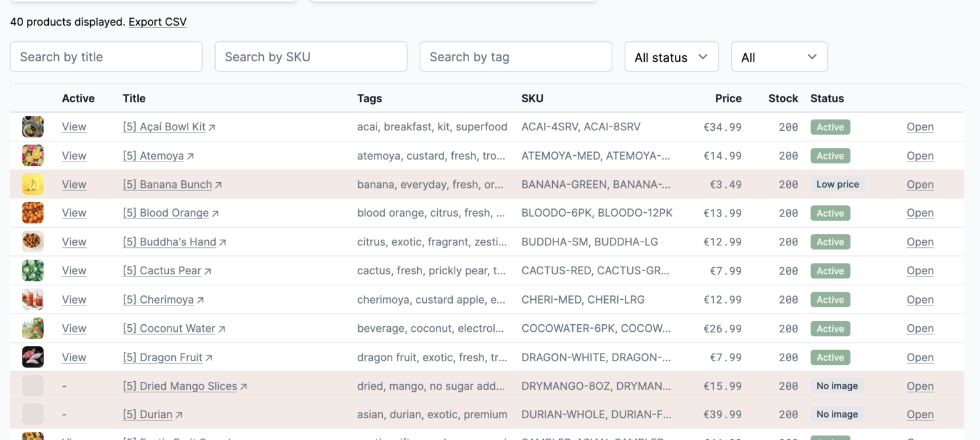Open the [5] Buddha's Hand title link
The width and height of the screenshot is (980, 440).
174,242
